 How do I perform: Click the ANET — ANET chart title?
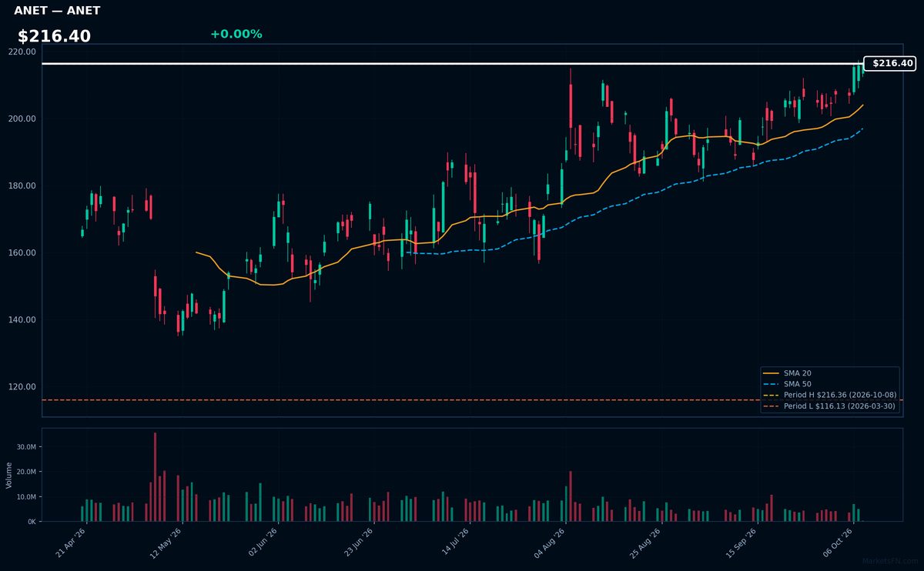(x=57, y=11)
